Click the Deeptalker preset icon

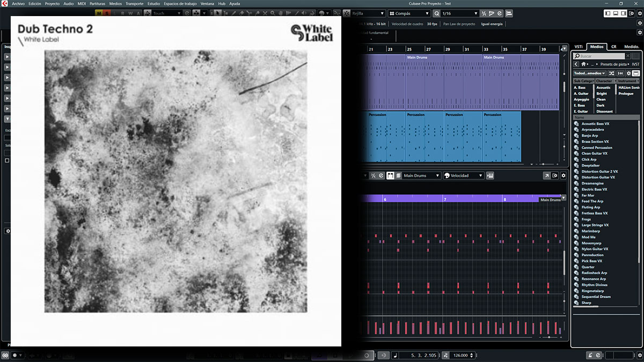tap(576, 166)
